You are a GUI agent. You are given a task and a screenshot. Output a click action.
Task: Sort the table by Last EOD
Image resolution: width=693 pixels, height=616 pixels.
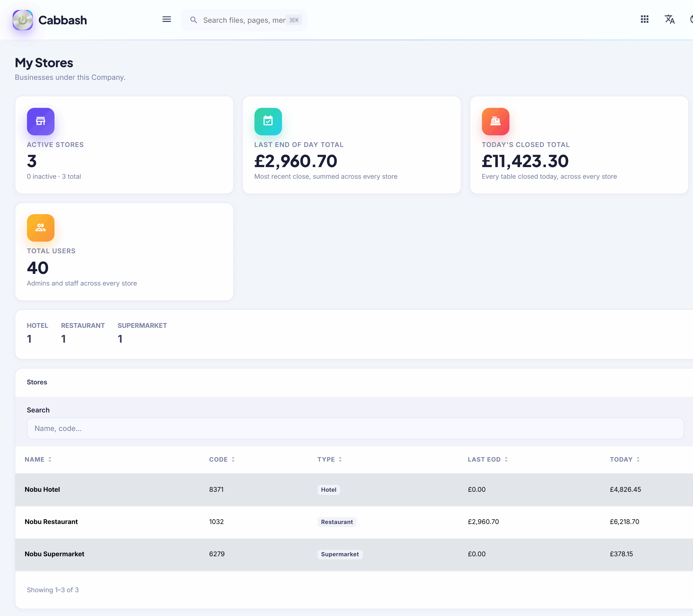[x=487, y=459]
